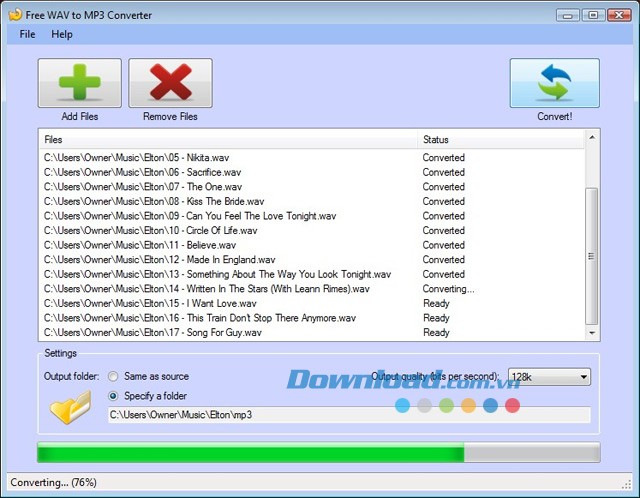Image resolution: width=640 pixels, height=498 pixels.
Task: Click the Converting... (76%) status bar text
Action: 53,482
